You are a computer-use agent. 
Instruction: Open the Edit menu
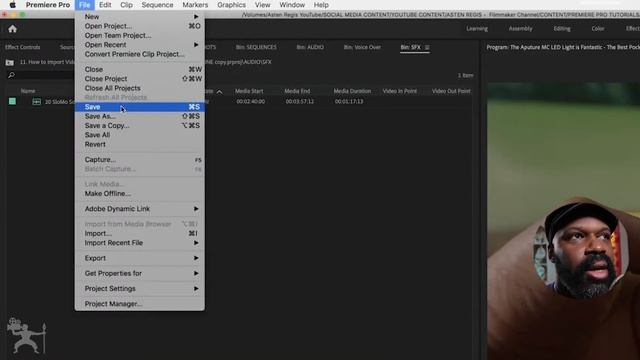coord(105,5)
